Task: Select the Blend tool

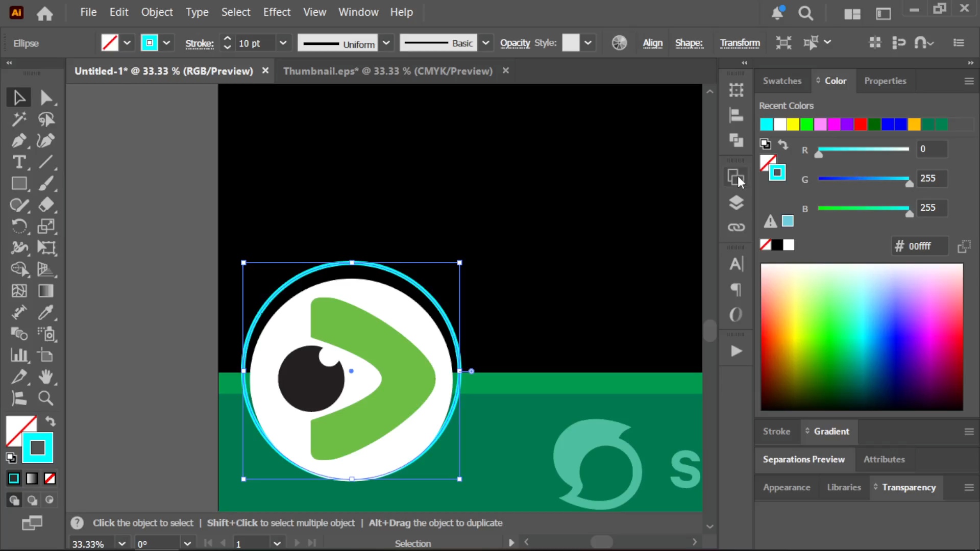Action: [x=19, y=334]
